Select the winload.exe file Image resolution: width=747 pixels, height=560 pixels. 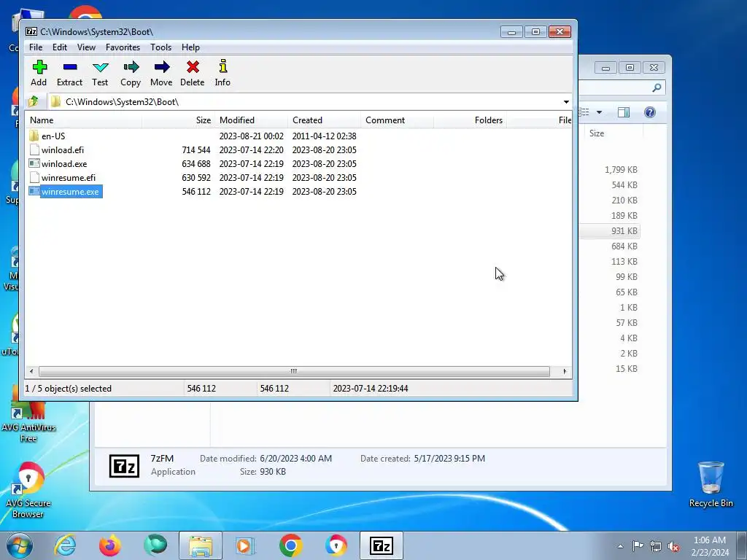[x=64, y=164]
